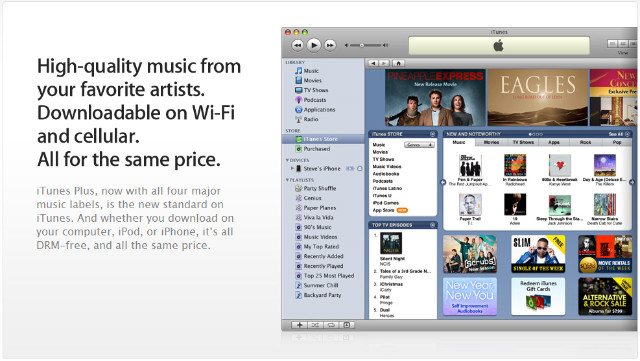Open Slim Single of the Week tile

(538, 254)
